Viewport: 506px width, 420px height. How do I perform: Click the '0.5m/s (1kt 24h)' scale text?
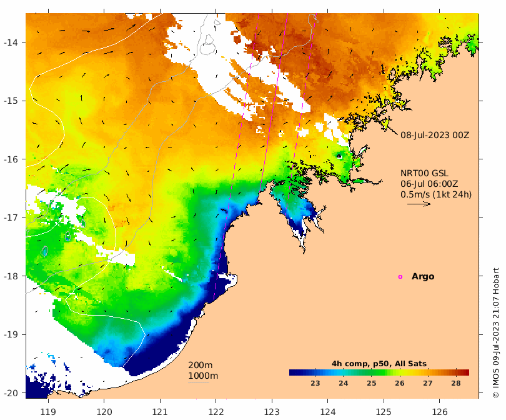(436, 194)
